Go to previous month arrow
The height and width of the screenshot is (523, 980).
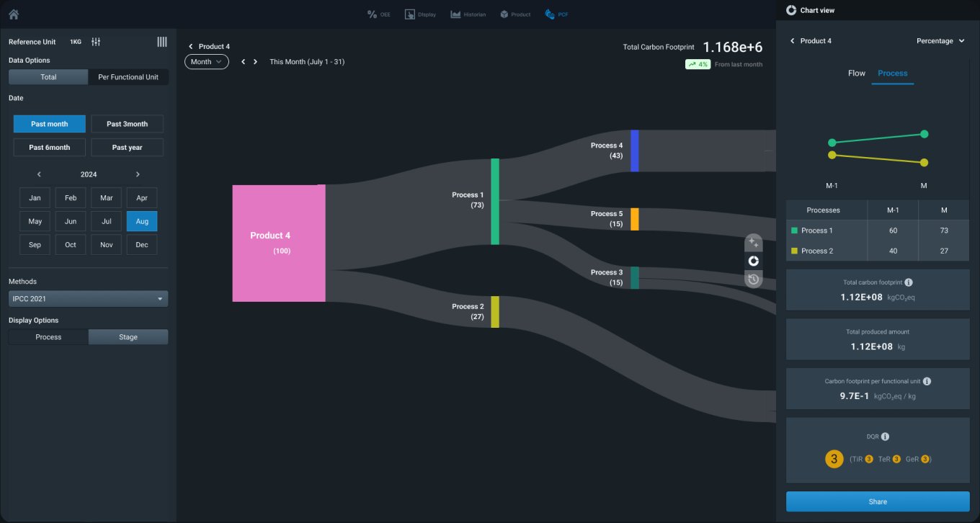pos(243,62)
